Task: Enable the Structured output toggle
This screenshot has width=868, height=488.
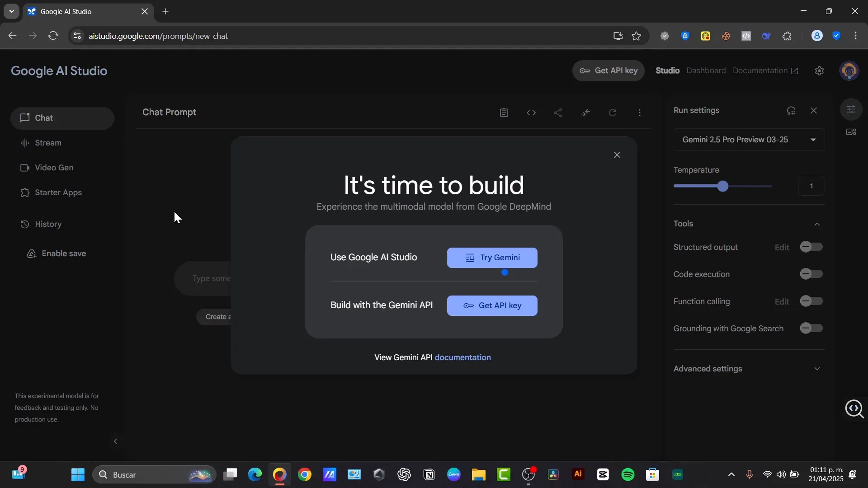Action: pyautogui.click(x=811, y=247)
